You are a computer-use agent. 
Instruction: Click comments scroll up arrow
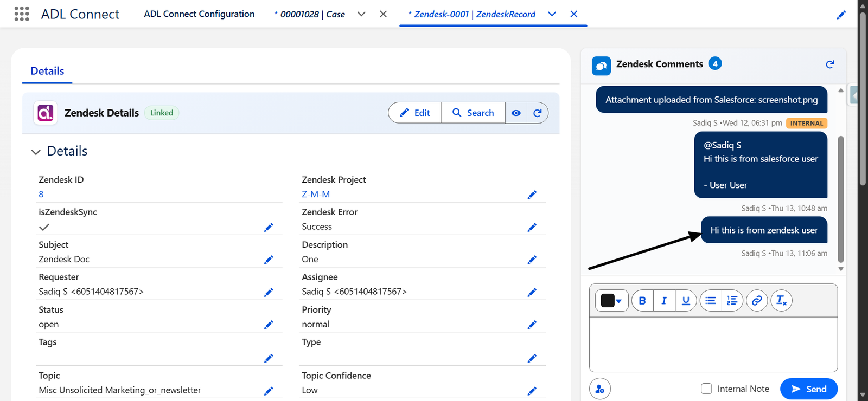841,90
